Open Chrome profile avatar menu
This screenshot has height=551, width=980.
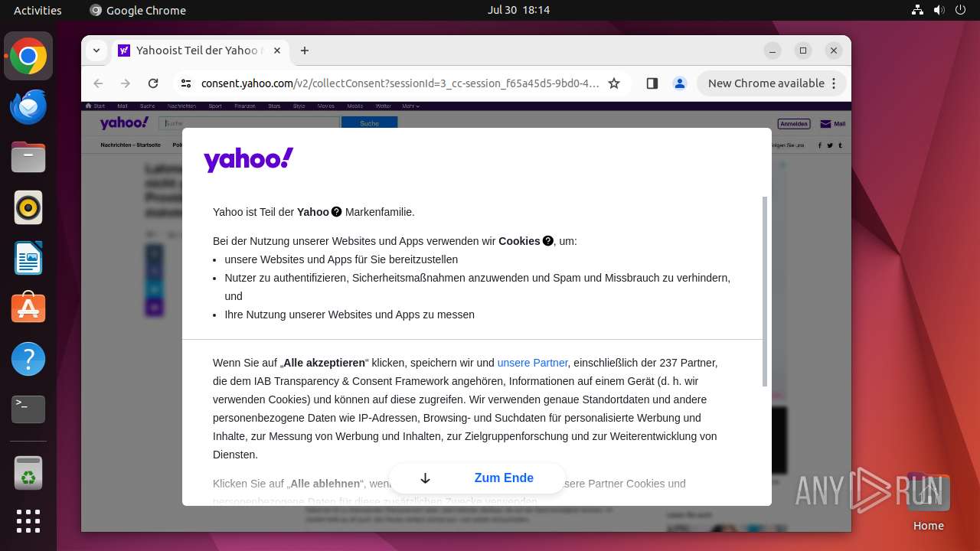[x=680, y=83]
